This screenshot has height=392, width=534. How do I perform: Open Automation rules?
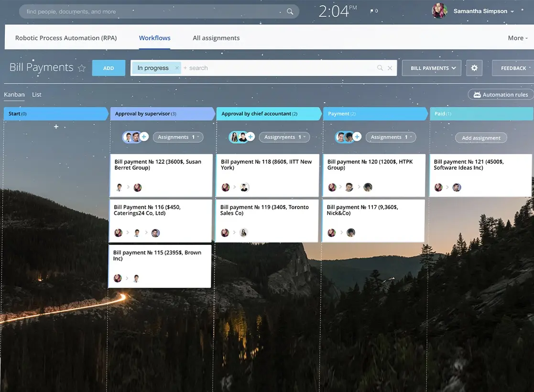point(501,95)
